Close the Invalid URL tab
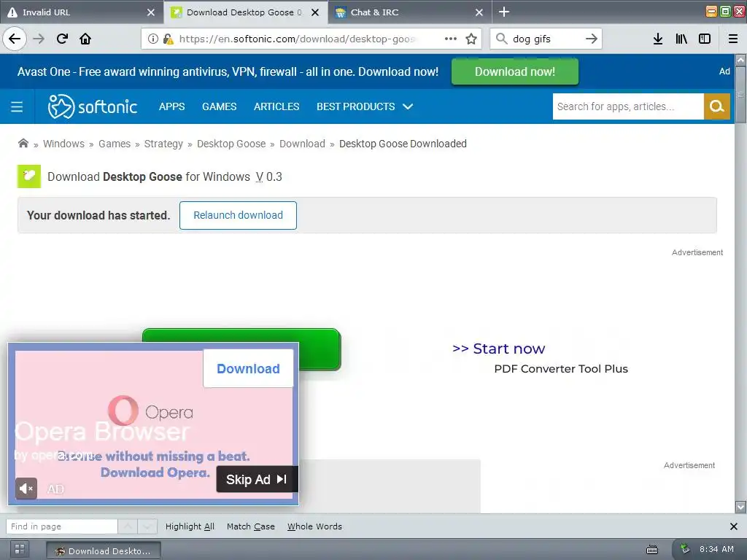Image resolution: width=747 pixels, height=560 pixels. [150, 12]
